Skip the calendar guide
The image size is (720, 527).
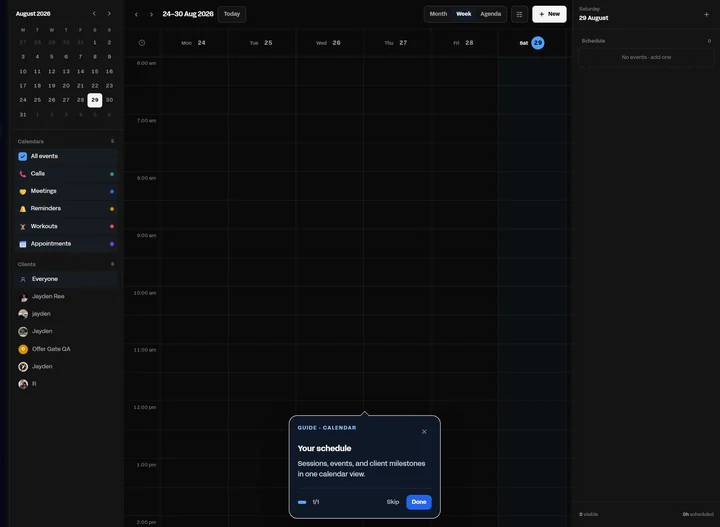pyautogui.click(x=393, y=502)
